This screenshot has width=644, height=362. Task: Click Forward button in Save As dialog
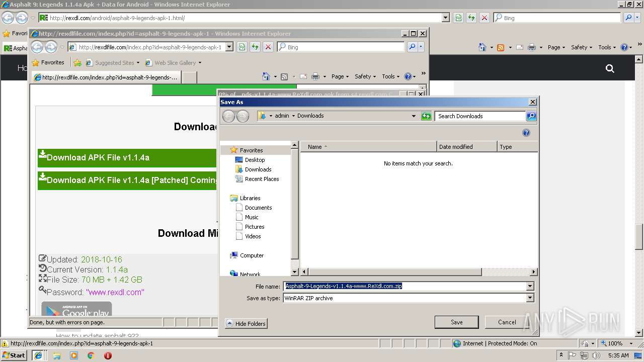point(243,116)
